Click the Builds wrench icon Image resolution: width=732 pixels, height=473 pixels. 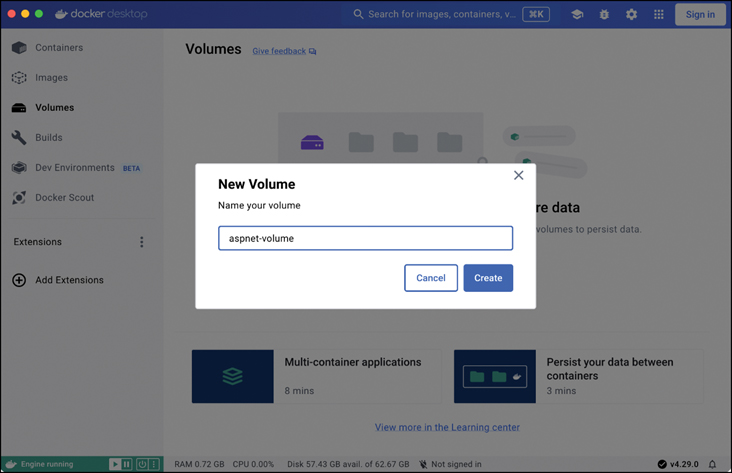click(19, 138)
